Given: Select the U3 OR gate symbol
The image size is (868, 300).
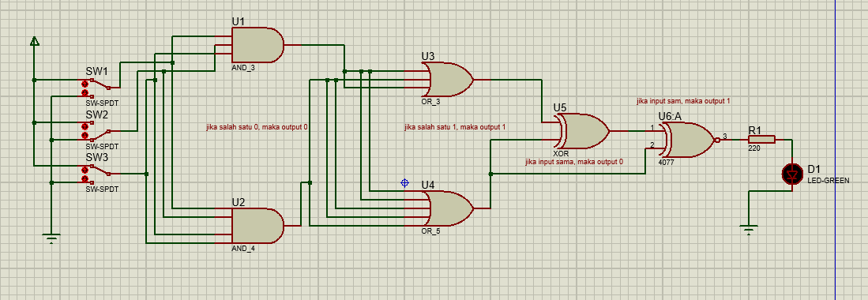Looking at the screenshot, I should pyautogui.click(x=447, y=79).
